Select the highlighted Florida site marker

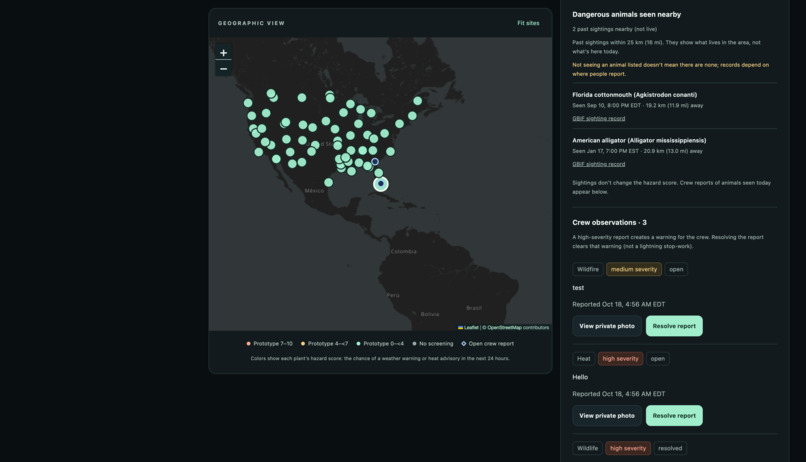pos(380,183)
